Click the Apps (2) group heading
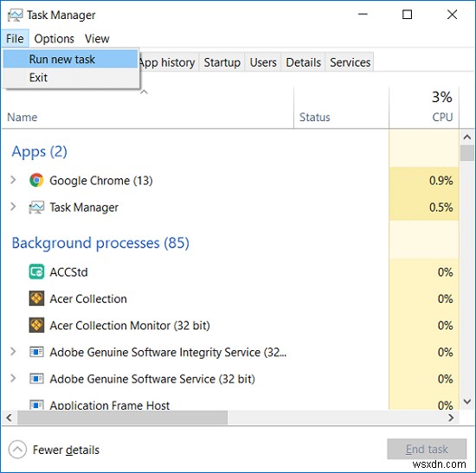The width and height of the screenshot is (476, 473). click(x=40, y=151)
